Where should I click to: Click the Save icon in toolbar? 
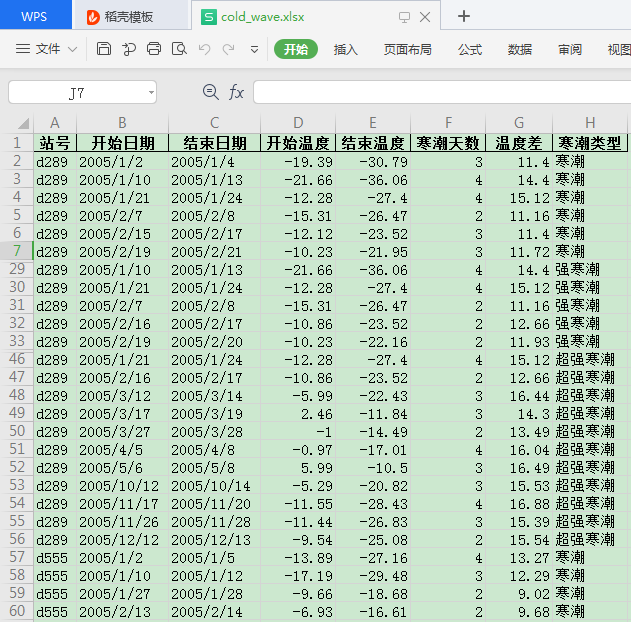click(103, 49)
